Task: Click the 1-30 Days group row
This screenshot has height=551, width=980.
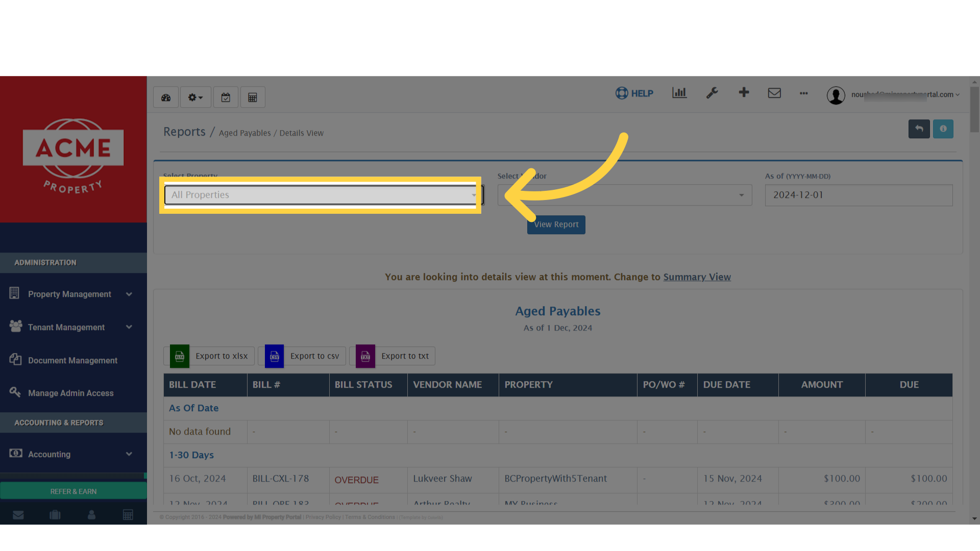Action: tap(558, 455)
